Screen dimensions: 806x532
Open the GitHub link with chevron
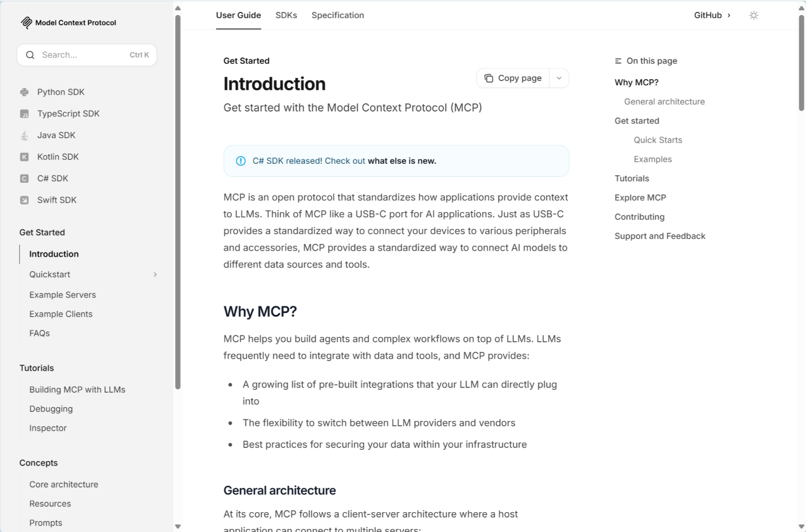click(x=712, y=16)
